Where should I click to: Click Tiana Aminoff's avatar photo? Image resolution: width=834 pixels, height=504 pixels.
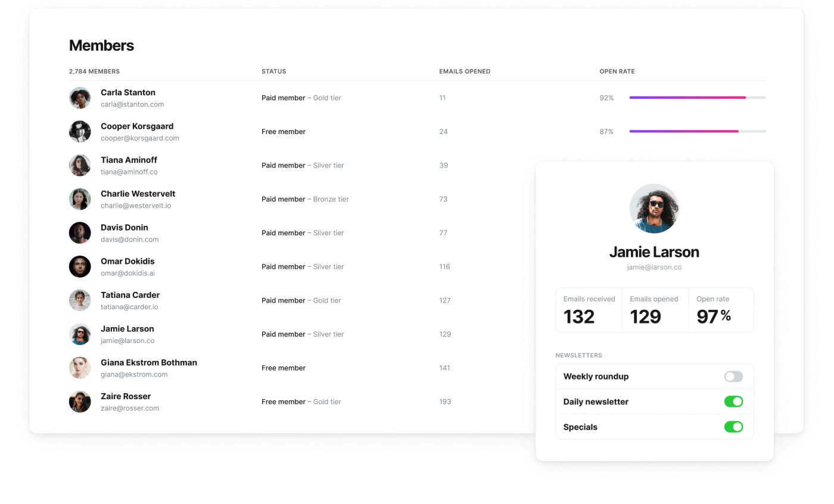point(80,166)
